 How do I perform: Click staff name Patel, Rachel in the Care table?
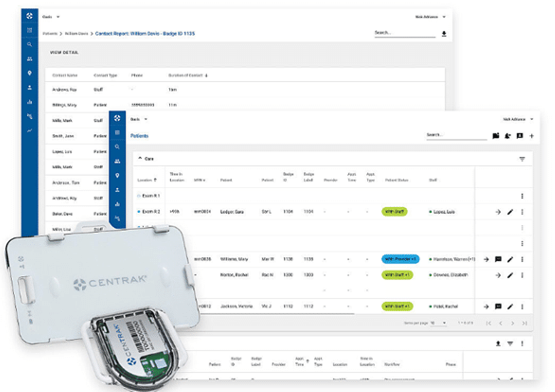tap(446, 306)
